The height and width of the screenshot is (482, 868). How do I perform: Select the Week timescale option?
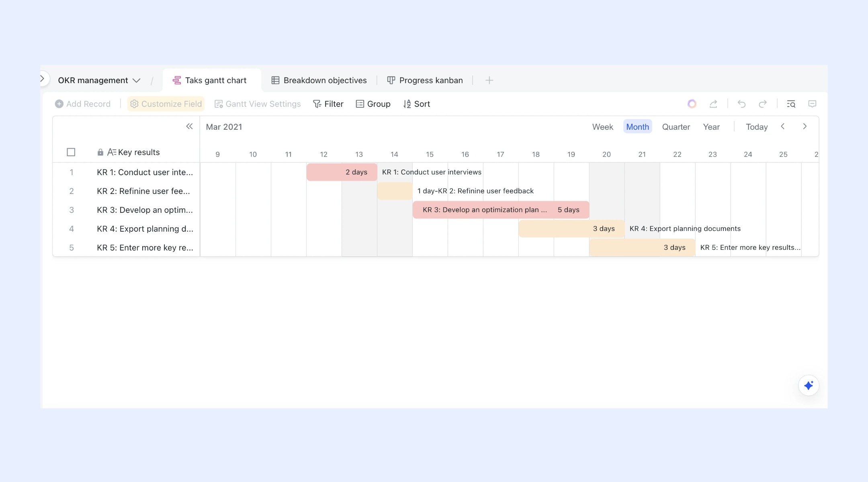tap(602, 127)
